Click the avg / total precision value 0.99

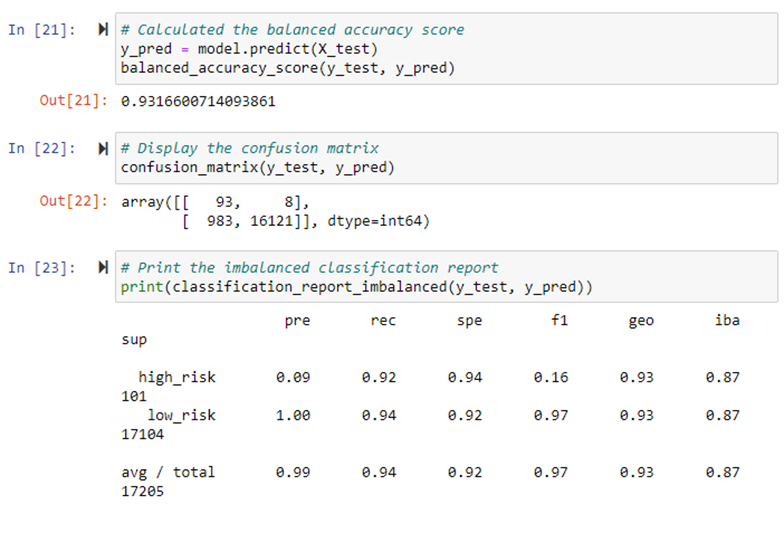(x=293, y=472)
